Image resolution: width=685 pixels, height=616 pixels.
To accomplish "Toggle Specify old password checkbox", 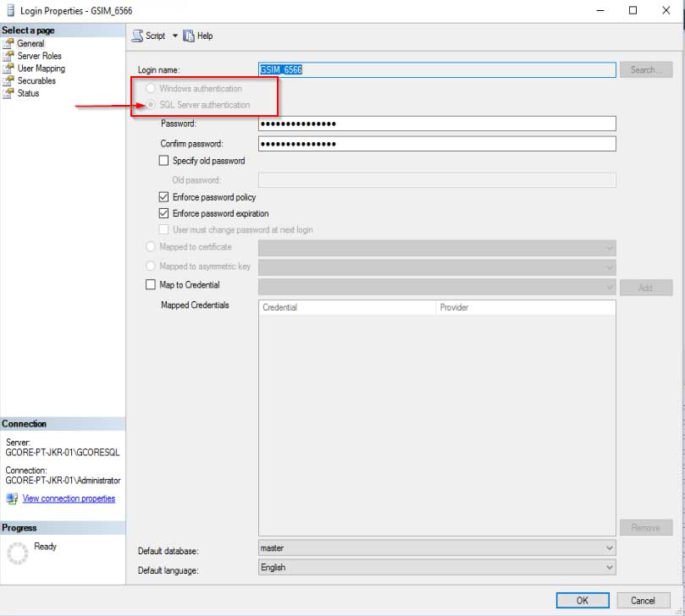I will [x=164, y=161].
